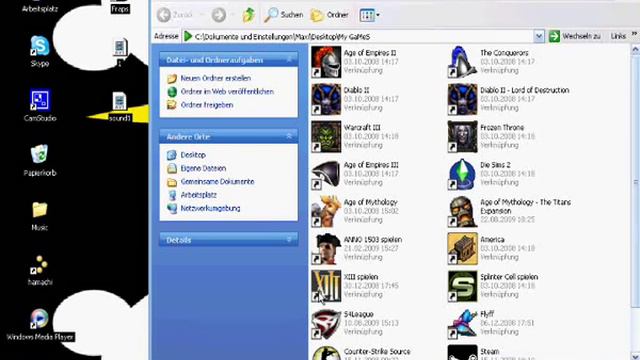This screenshot has width=640, height=360.
Task: Open the view options dropdown
Action: tap(369, 15)
